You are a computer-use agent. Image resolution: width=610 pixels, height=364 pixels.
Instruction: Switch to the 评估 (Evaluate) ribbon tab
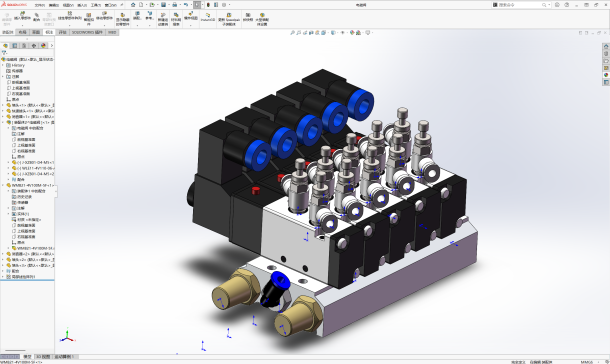[x=63, y=32]
